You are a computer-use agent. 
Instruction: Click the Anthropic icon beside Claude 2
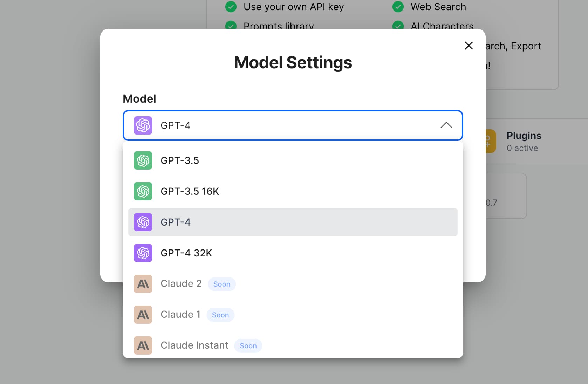click(x=143, y=284)
